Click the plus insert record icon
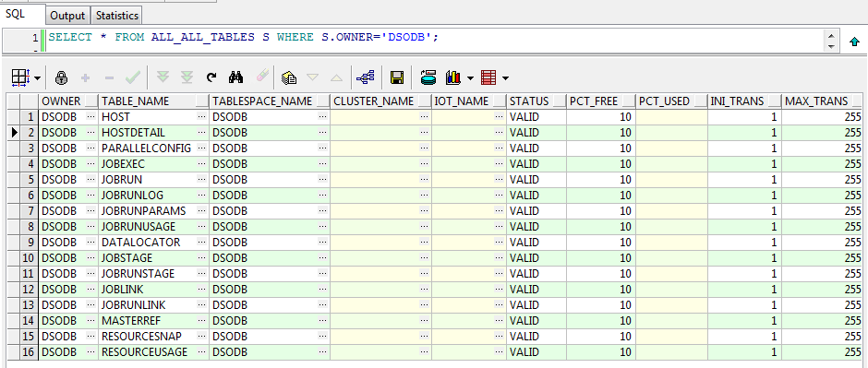The height and width of the screenshot is (368, 868). tap(85, 77)
